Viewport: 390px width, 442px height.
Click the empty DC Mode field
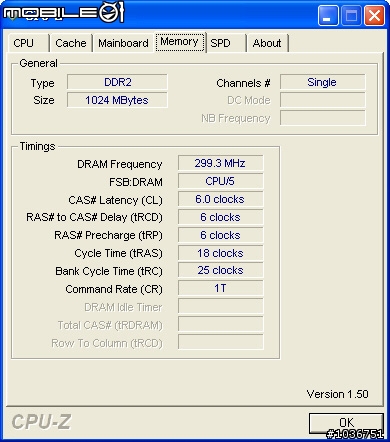tap(322, 100)
